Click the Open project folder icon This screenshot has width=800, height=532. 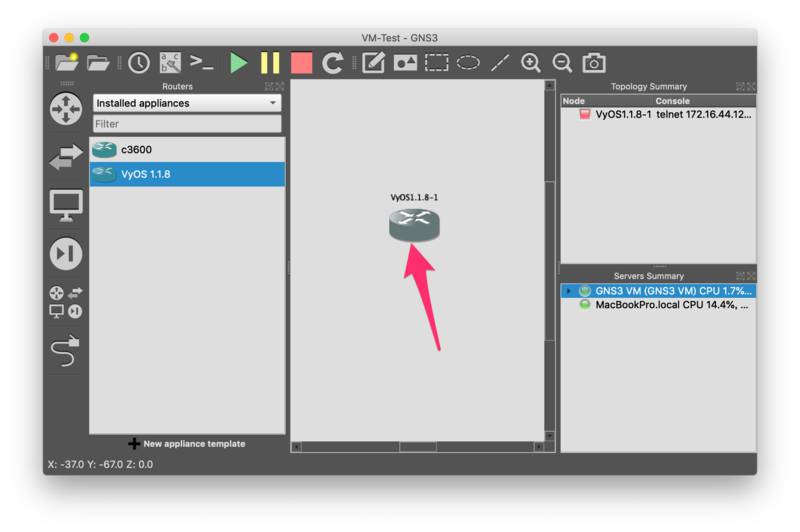[x=98, y=63]
